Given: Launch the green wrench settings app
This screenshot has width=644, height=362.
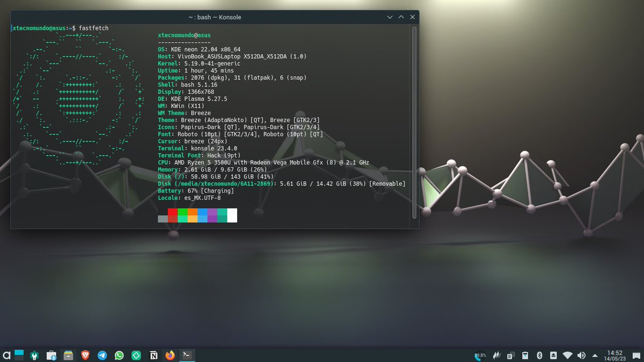Looking at the screenshot, I should pyautogui.click(x=35, y=355).
